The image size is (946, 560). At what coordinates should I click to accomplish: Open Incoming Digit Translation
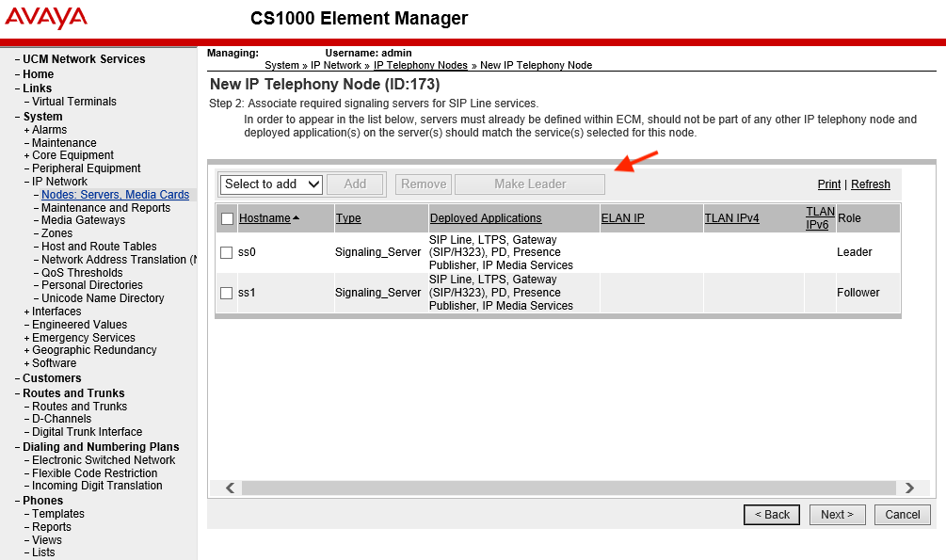pos(97,486)
